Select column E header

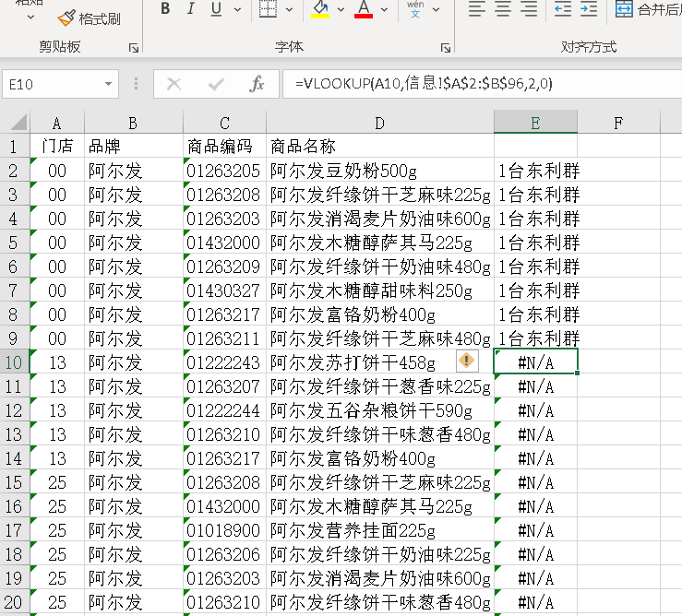(x=535, y=123)
